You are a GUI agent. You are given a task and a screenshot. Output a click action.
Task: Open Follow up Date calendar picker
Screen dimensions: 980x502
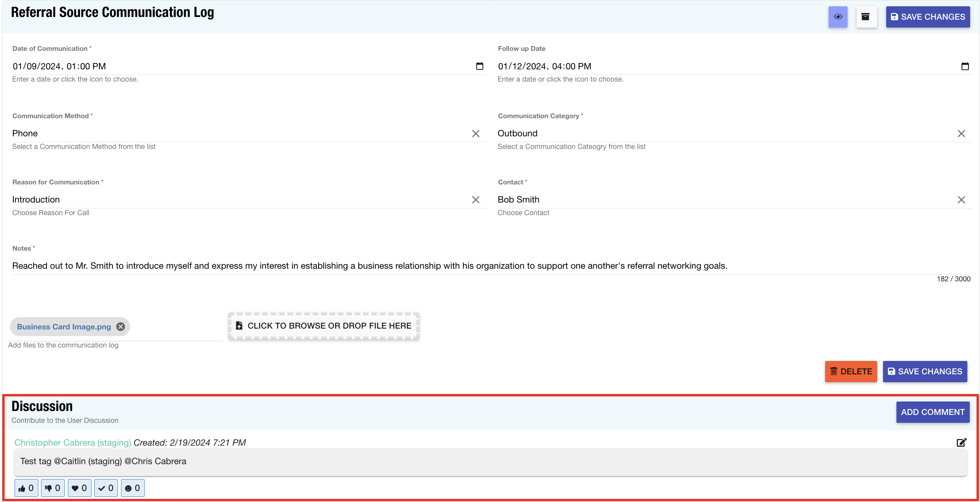pyautogui.click(x=965, y=66)
